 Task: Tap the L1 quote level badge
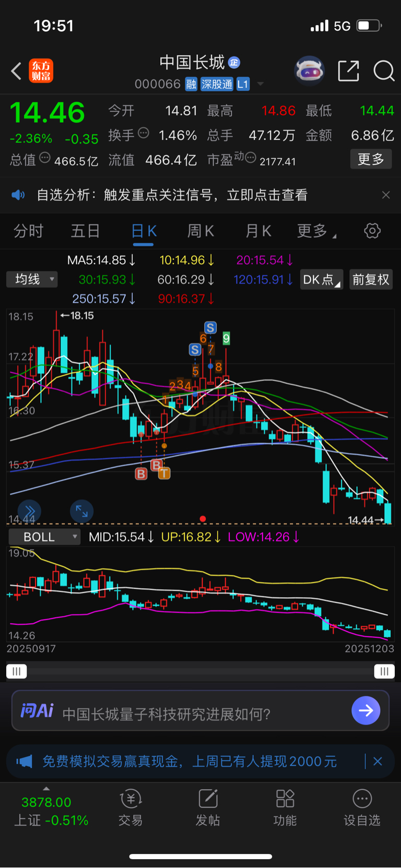click(243, 84)
